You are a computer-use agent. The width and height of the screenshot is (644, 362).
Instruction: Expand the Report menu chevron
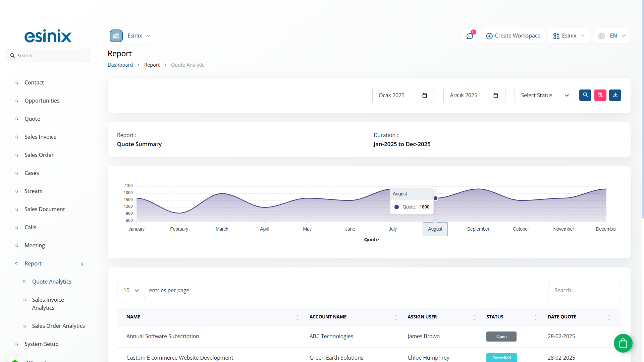coord(82,264)
